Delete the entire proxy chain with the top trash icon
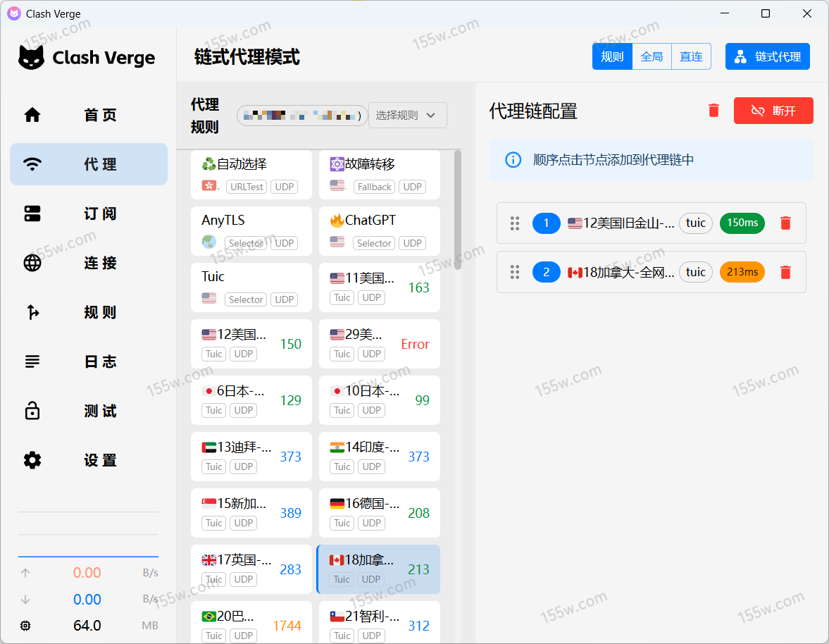This screenshot has height=644, width=829. (x=713, y=111)
